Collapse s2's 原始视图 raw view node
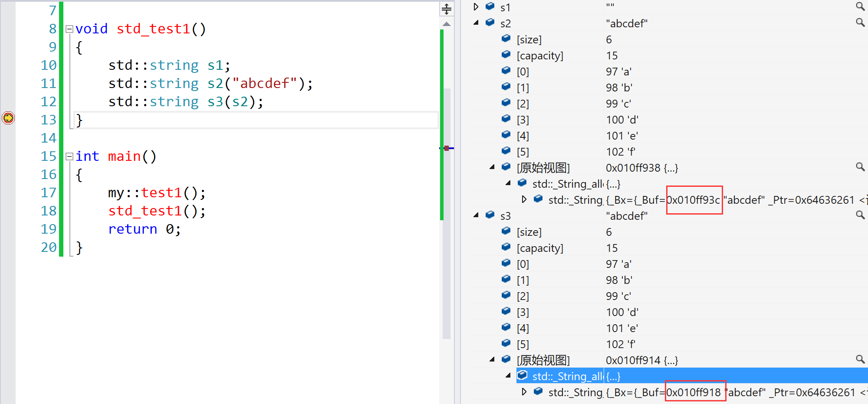 coord(492,167)
